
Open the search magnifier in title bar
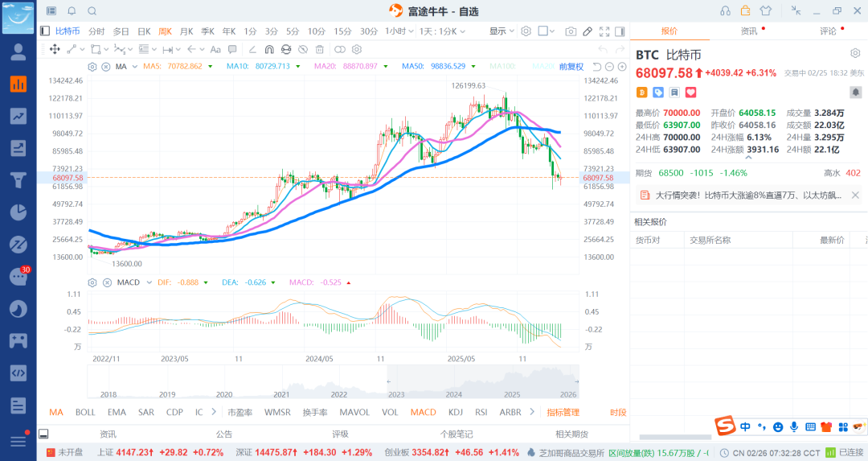92,10
